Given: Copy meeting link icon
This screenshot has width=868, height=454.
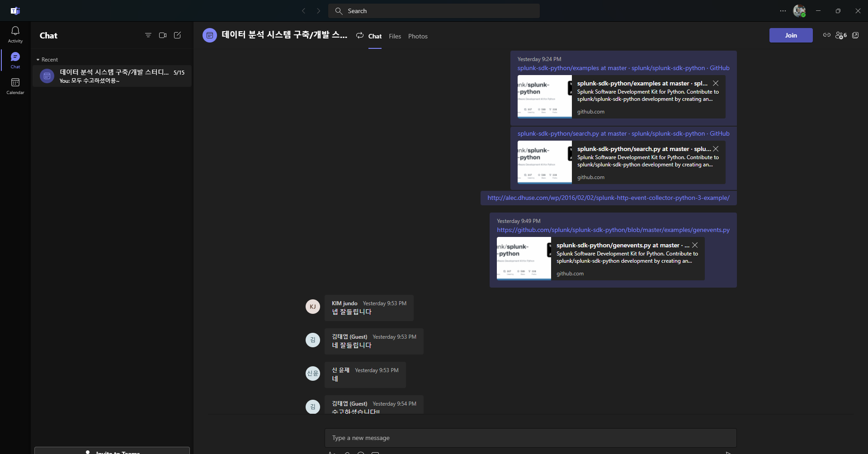Looking at the screenshot, I should tap(826, 35).
